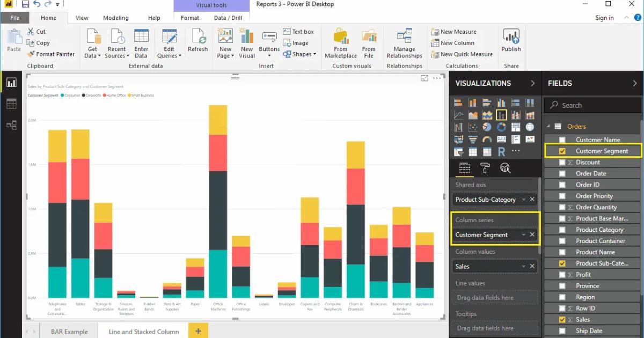This screenshot has height=338, width=644.
Task: Uncheck the Customer Segment field
Action: (562, 151)
